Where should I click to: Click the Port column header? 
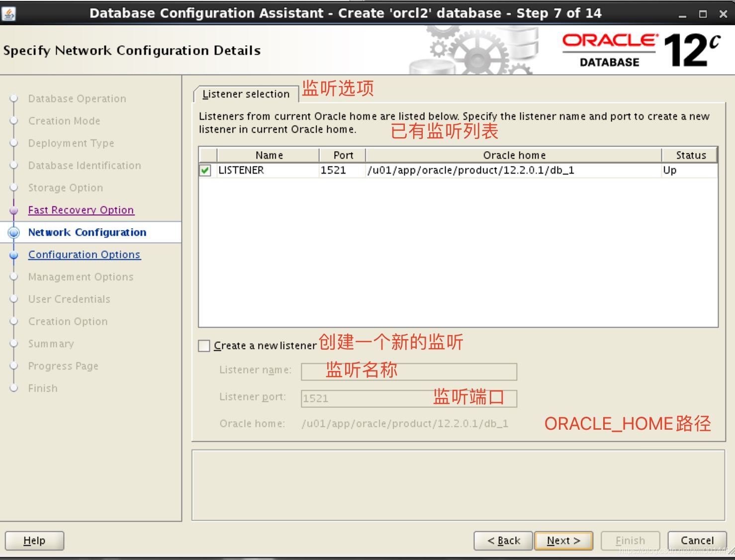pyautogui.click(x=343, y=155)
